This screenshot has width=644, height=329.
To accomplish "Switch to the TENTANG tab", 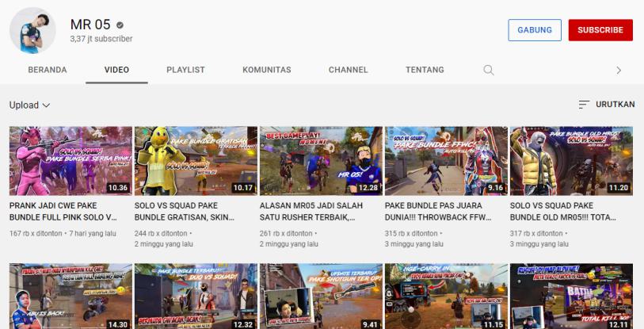I will [x=425, y=70].
